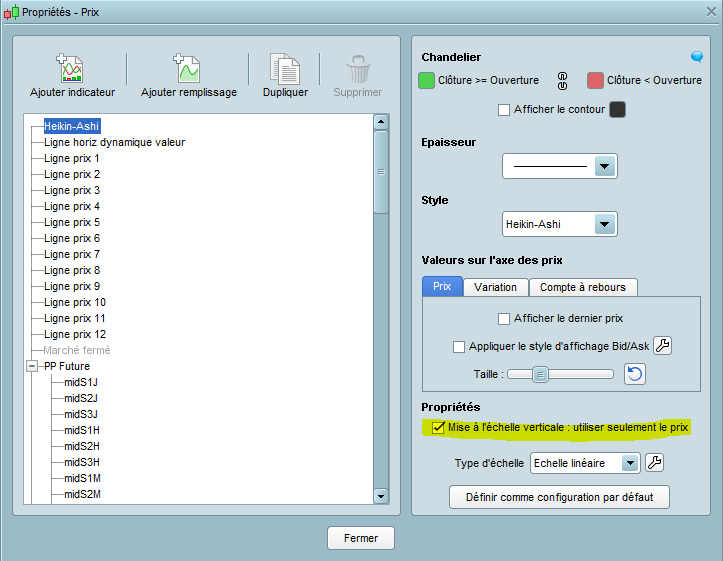Click Définir comme configuration par défaut
Viewport: 723px width, 561px height.
[x=559, y=497]
